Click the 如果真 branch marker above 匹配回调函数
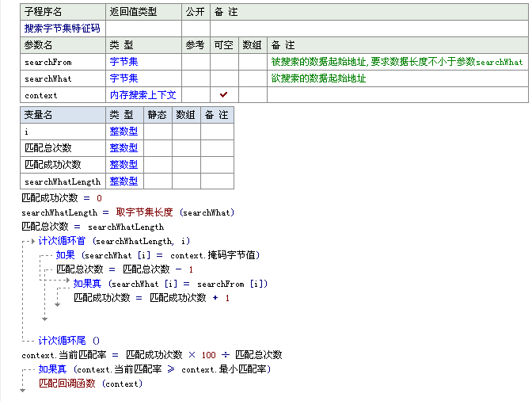532x401 pixels. 28,370
